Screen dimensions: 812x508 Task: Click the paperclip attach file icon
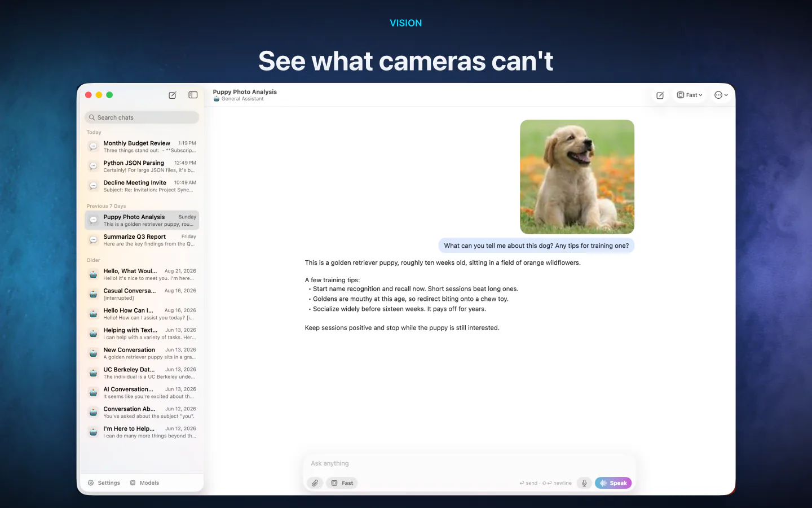coord(315,483)
